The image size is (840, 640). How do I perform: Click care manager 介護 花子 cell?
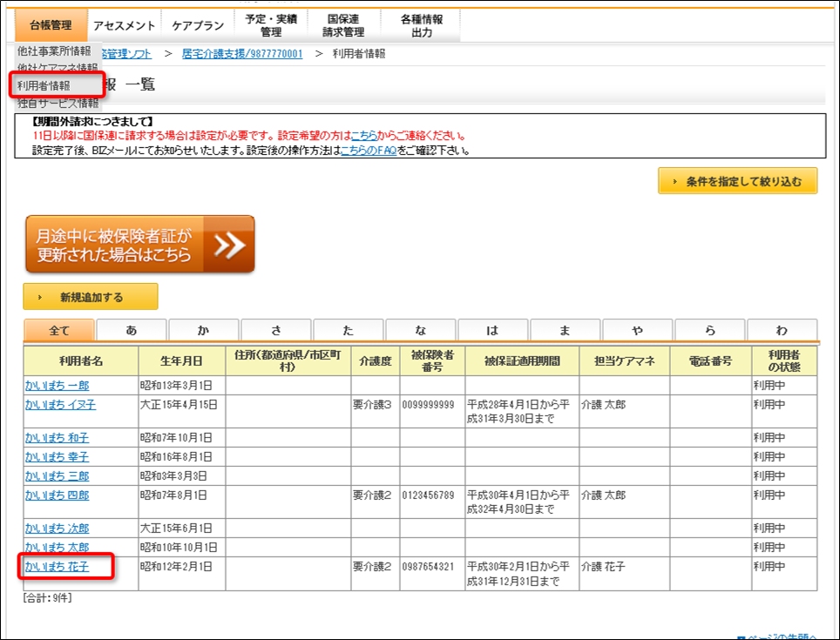pyautogui.click(x=625, y=574)
